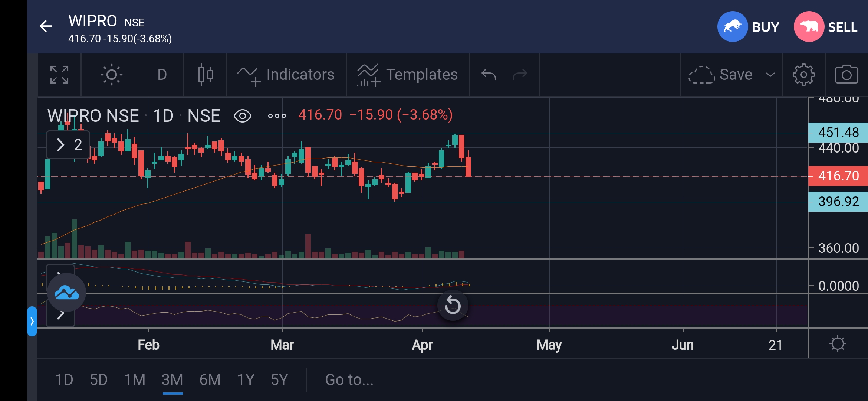The width and height of the screenshot is (868, 401).
Task: Open the D interval selector
Action: coord(162,75)
